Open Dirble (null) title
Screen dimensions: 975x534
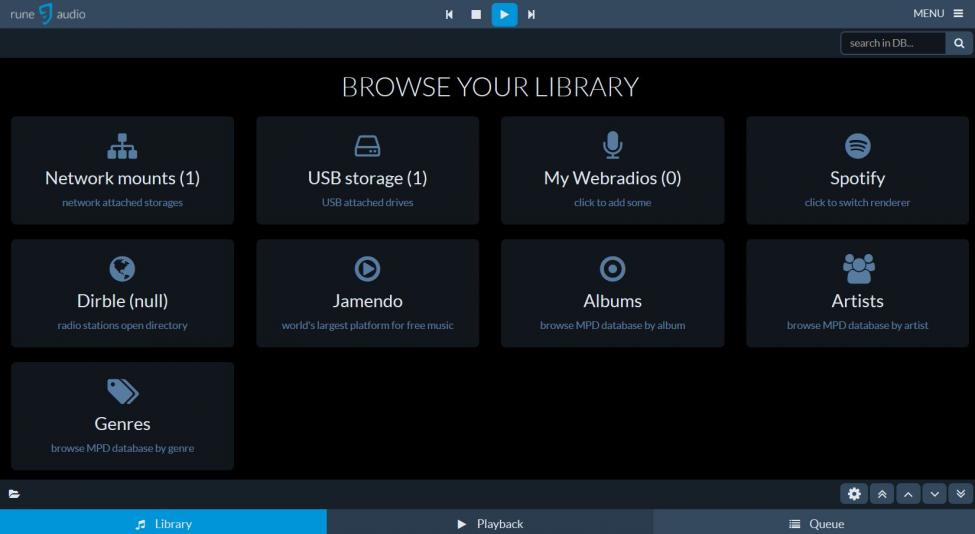click(122, 301)
